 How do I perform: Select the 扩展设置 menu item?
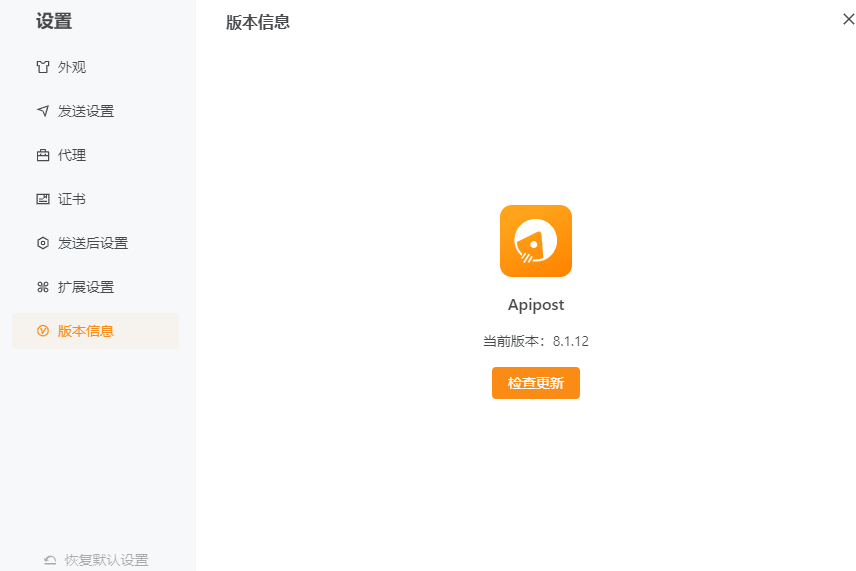(x=96, y=287)
